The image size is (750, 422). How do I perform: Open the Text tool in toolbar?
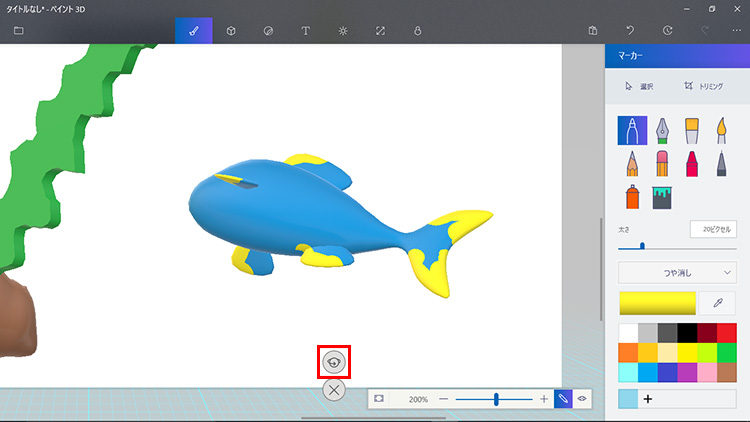[x=305, y=30]
